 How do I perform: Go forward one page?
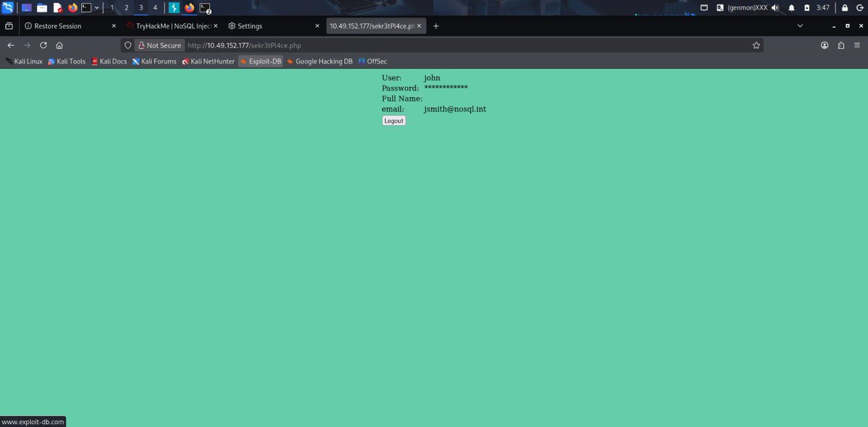click(27, 46)
